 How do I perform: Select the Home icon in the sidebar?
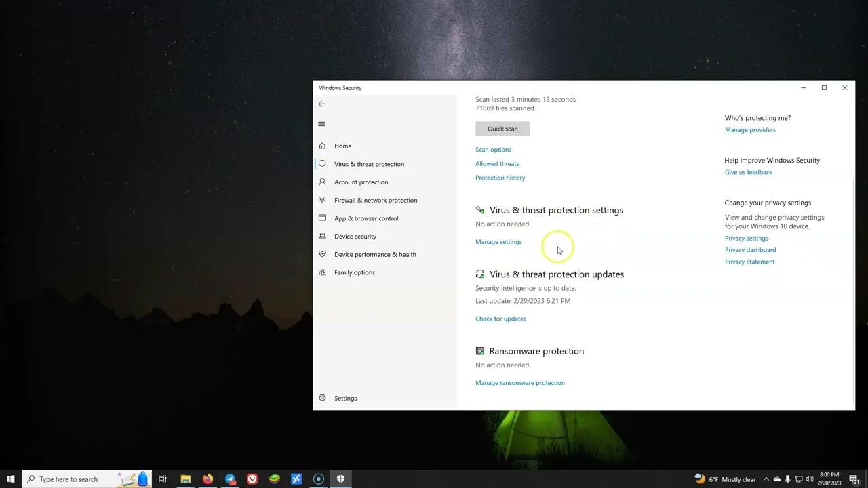342,146
